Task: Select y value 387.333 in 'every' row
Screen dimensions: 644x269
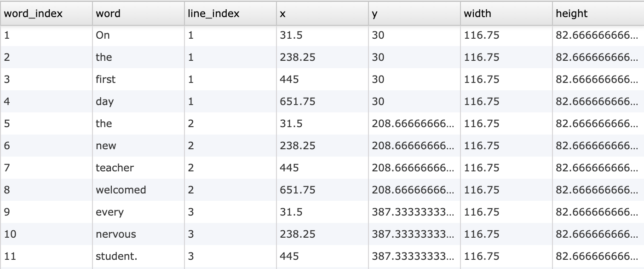Action: point(414,212)
